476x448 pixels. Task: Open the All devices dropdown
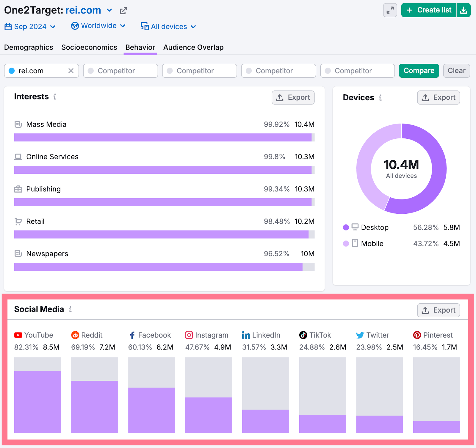pyautogui.click(x=168, y=26)
